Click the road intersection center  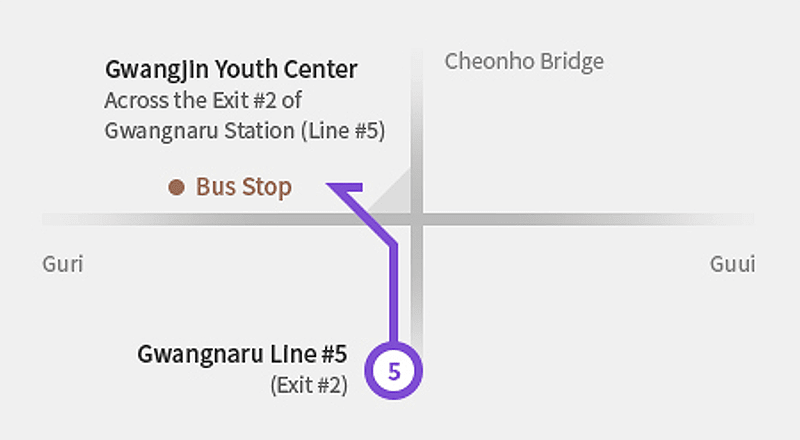pyautogui.click(x=417, y=219)
